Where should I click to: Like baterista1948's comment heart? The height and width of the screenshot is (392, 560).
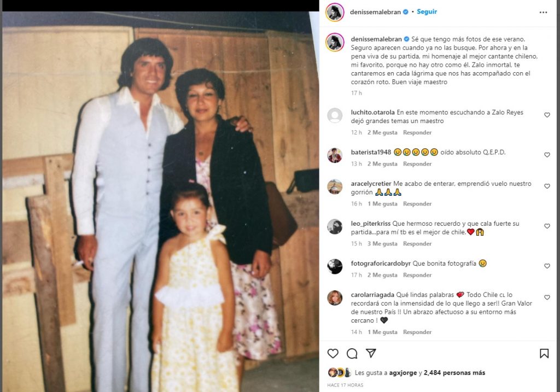tap(547, 155)
